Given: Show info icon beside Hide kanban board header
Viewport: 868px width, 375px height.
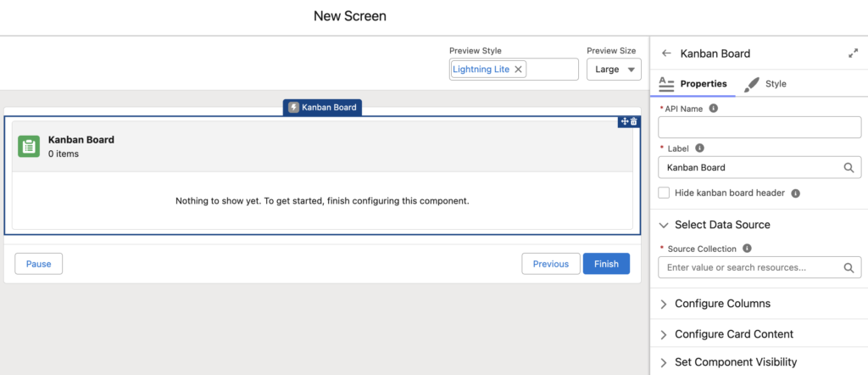Looking at the screenshot, I should [795, 193].
